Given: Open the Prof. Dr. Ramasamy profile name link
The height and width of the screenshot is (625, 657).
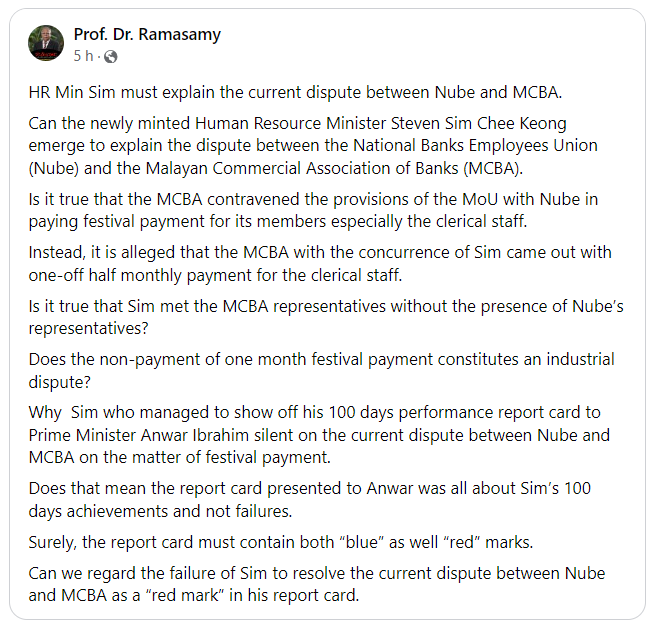Looking at the screenshot, I should (147, 35).
